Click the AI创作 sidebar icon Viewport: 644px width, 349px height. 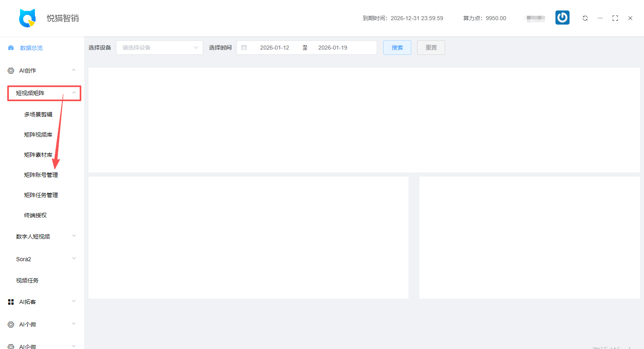point(11,71)
